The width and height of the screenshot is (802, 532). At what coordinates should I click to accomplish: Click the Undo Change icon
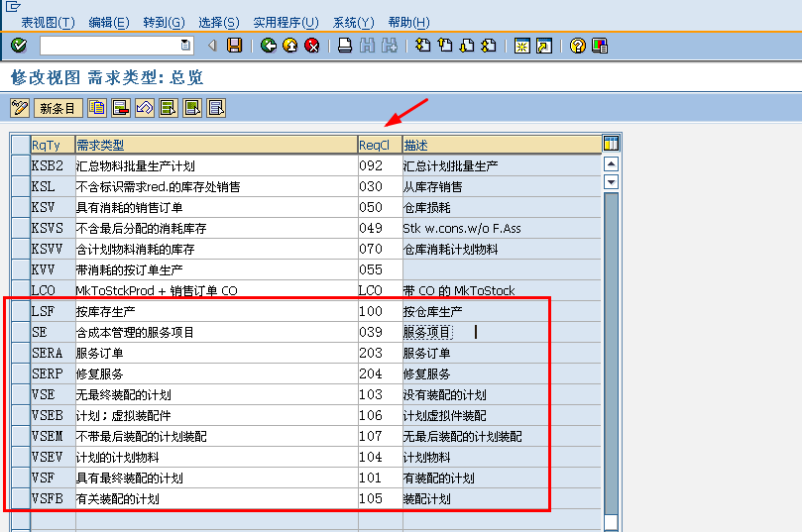point(145,108)
